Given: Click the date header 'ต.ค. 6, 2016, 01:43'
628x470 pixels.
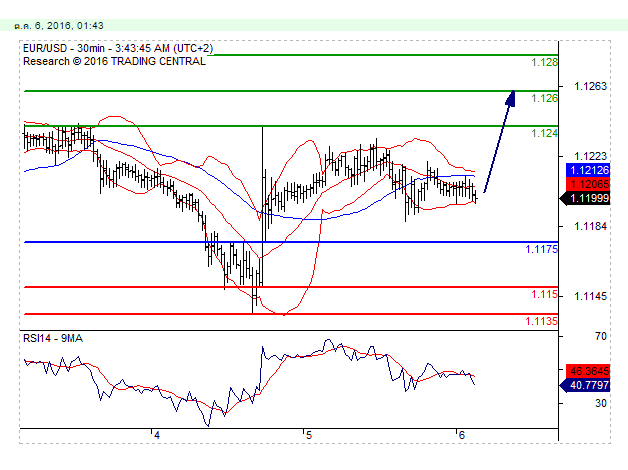Looking at the screenshot, I should tap(59, 26).
